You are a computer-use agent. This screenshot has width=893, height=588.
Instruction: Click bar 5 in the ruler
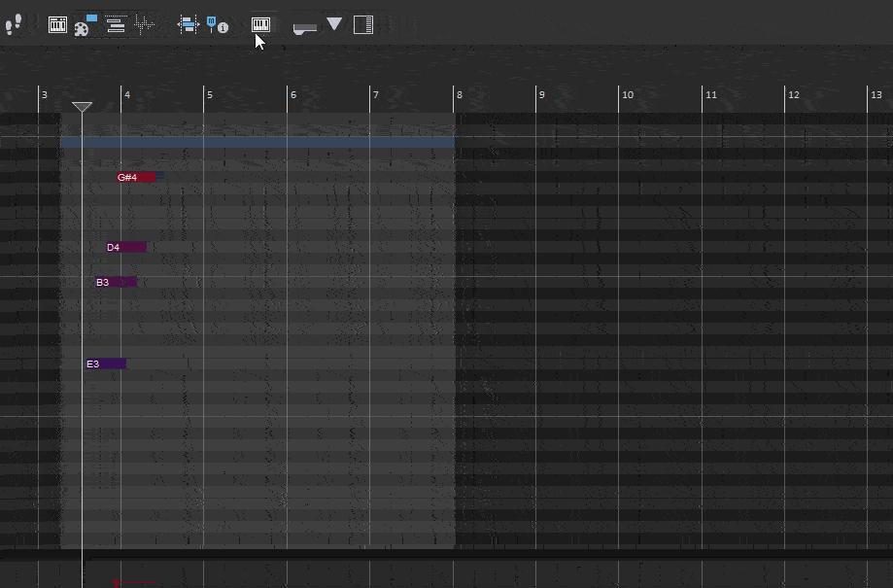coord(210,94)
